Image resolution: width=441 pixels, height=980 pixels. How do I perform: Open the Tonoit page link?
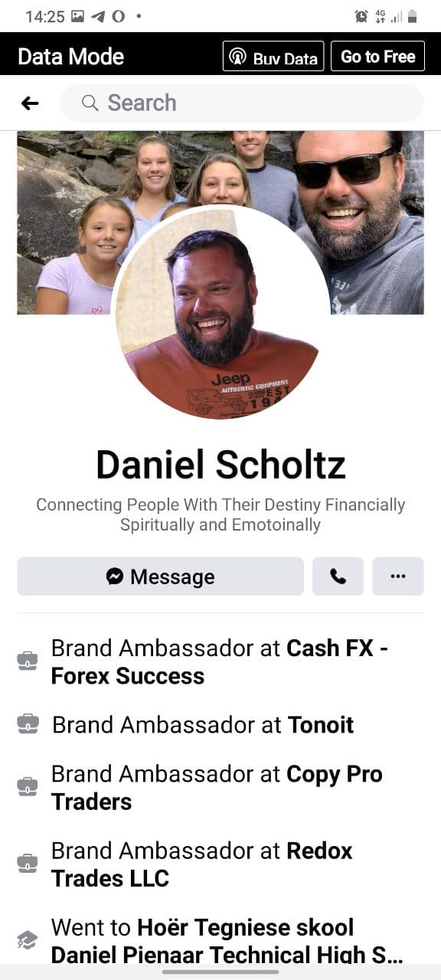[320, 724]
